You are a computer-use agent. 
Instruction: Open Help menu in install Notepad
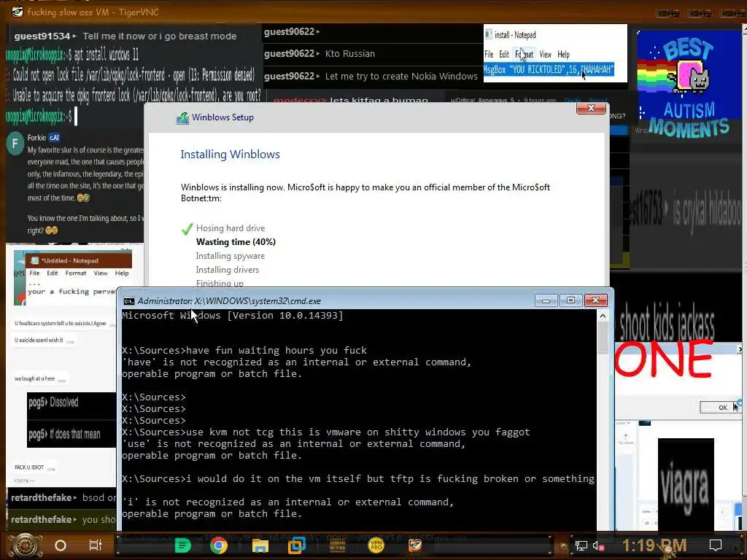point(564,54)
